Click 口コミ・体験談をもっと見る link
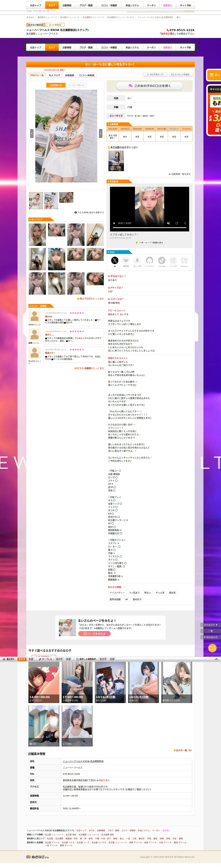Viewport: 221px width, 868px height. (89, 368)
